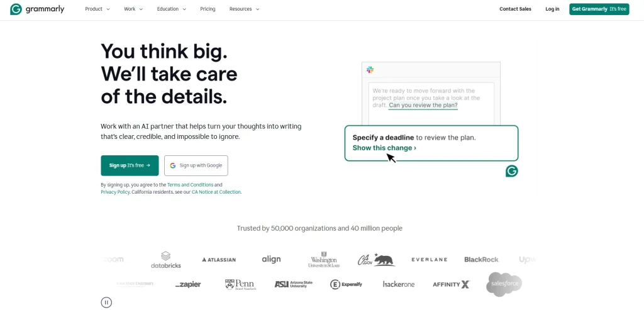The width and height of the screenshot is (644, 310).
Task: Open the Privacy Policy link
Action: click(115, 192)
